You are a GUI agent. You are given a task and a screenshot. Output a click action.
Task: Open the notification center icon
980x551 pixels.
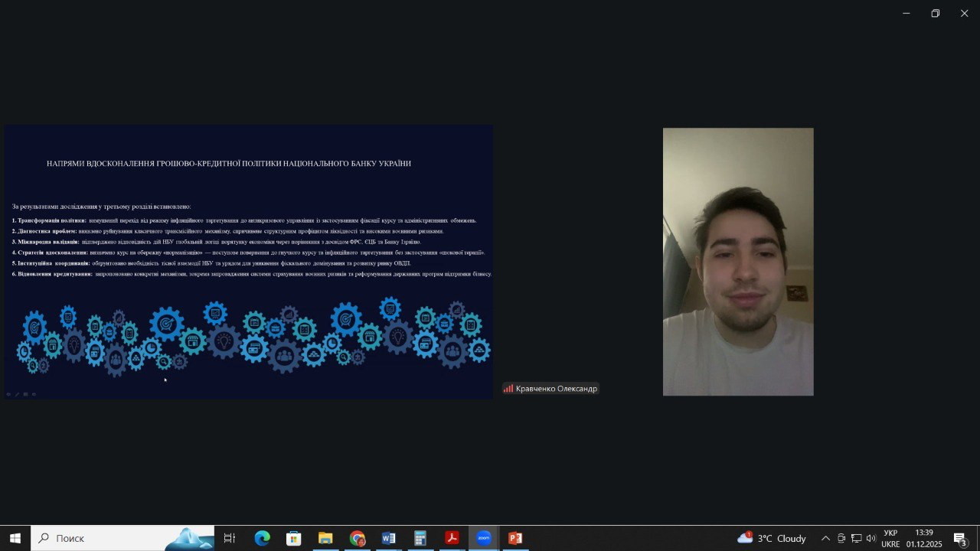[x=960, y=538]
